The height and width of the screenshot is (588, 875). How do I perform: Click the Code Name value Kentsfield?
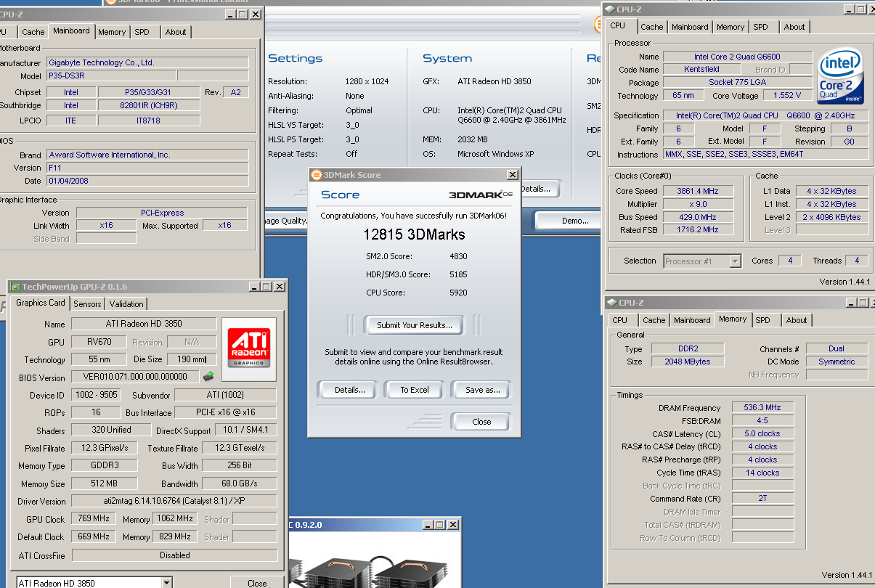coord(701,69)
